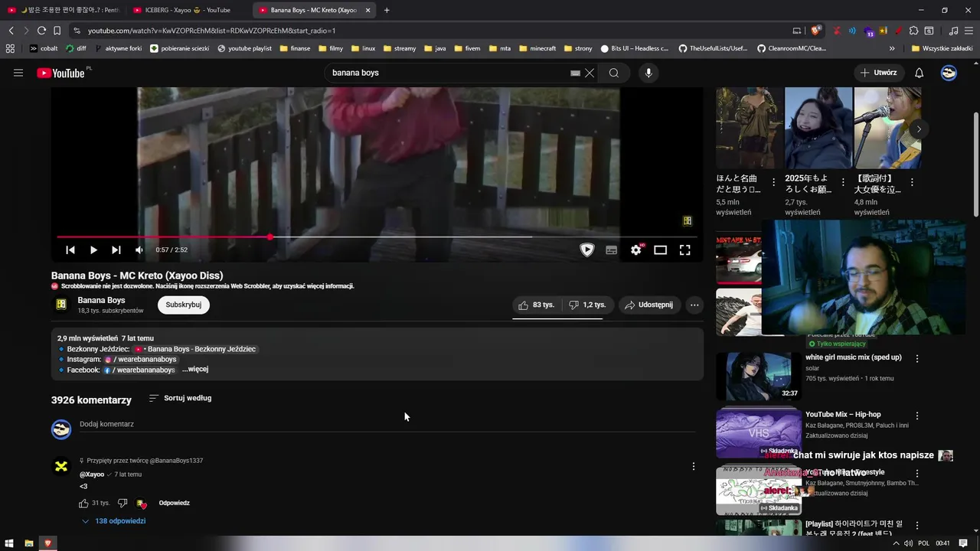This screenshot has height=551, width=980.
Task: Open Brave Shields lion icon
Action: point(815,31)
